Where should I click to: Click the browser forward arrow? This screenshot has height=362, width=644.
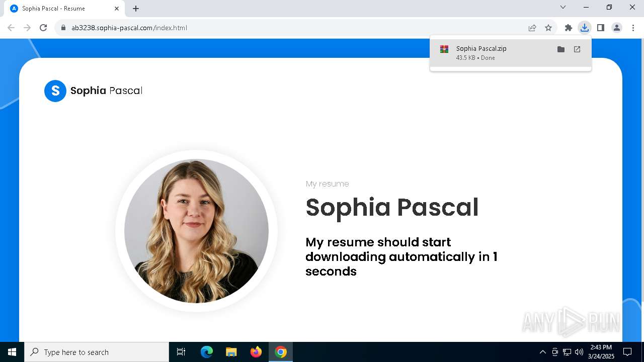click(x=27, y=28)
